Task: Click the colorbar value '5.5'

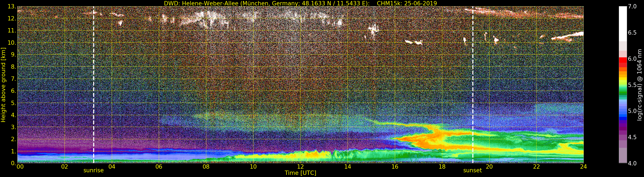Action: tap(632, 85)
